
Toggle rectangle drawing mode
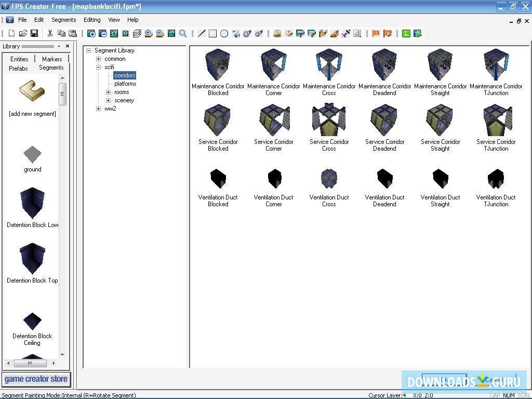213,33
